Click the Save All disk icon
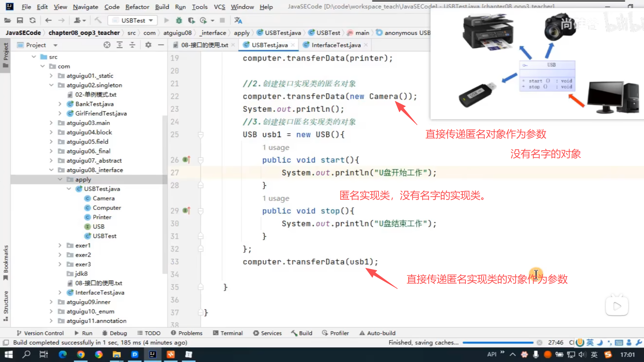The width and height of the screenshot is (644, 362). (20, 20)
